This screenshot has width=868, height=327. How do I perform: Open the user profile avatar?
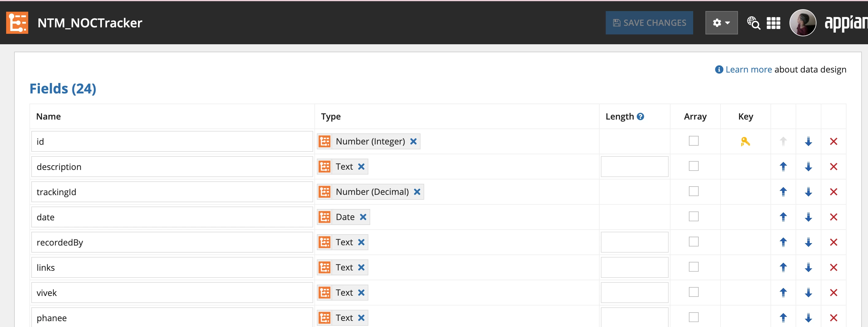pos(803,23)
